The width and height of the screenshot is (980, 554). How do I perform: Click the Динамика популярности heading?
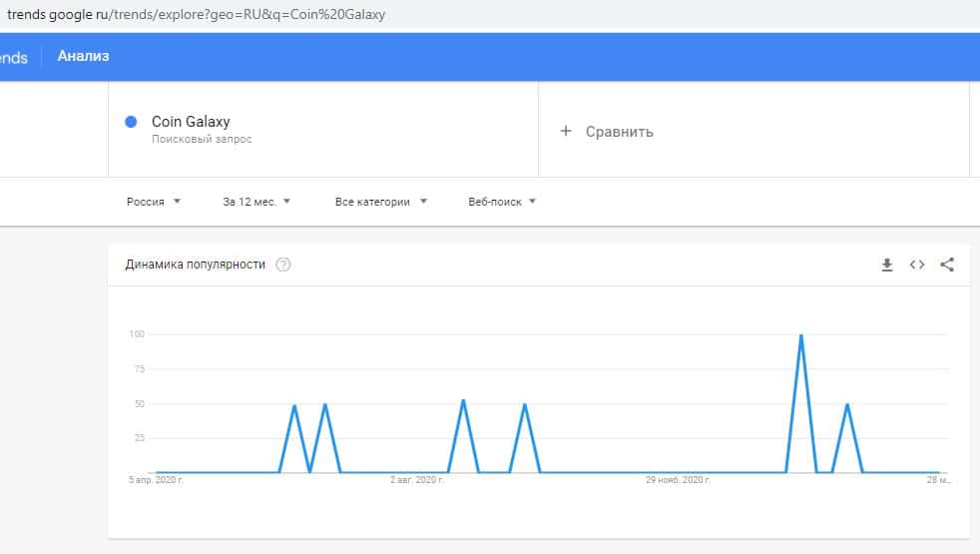[x=196, y=265]
